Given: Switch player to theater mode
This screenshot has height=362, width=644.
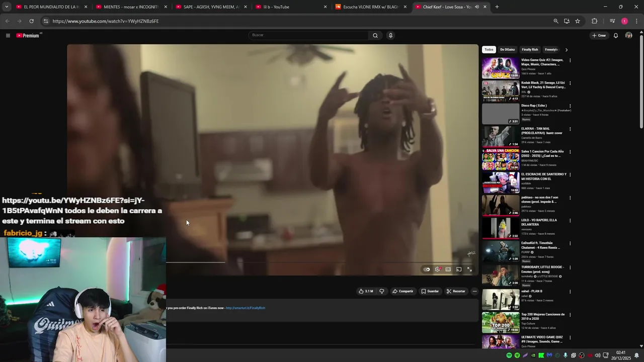Looking at the screenshot, I should point(448,269).
